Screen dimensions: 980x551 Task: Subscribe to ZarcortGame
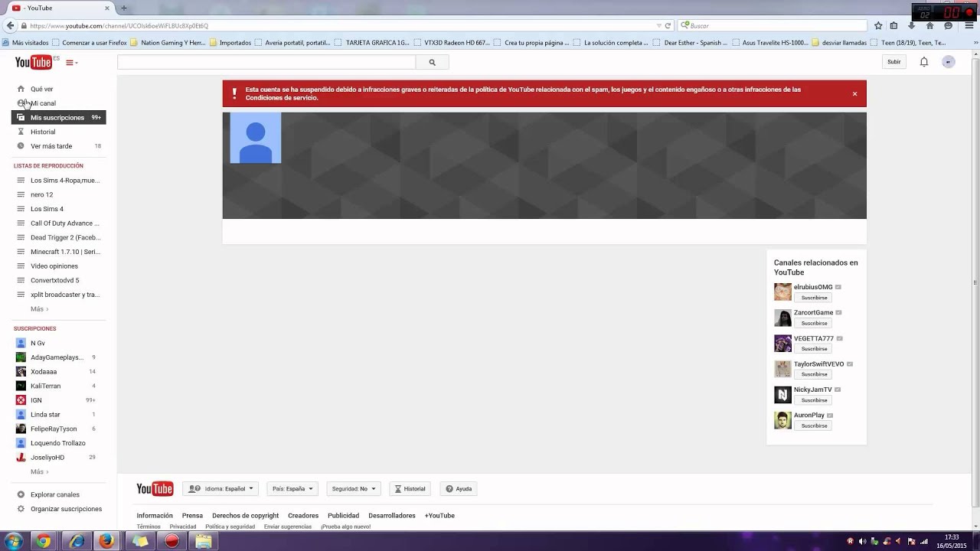click(x=814, y=323)
